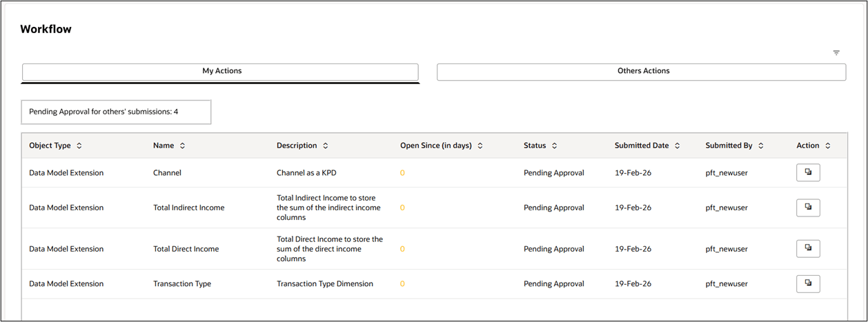The height and width of the screenshot is (322, 868).
Task: Click the Channel name cell
Action: (167, 173)
